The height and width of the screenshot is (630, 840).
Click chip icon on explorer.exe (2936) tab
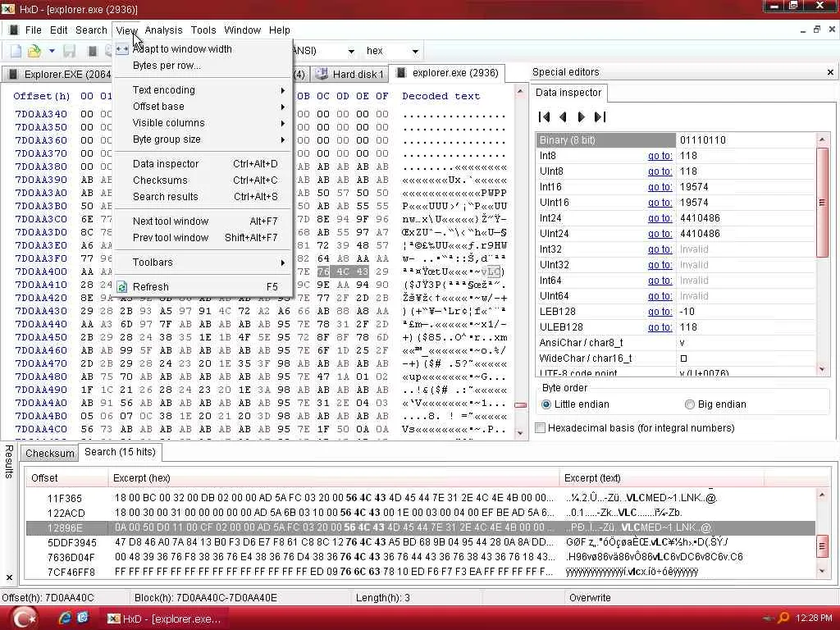tap(401, 73)
